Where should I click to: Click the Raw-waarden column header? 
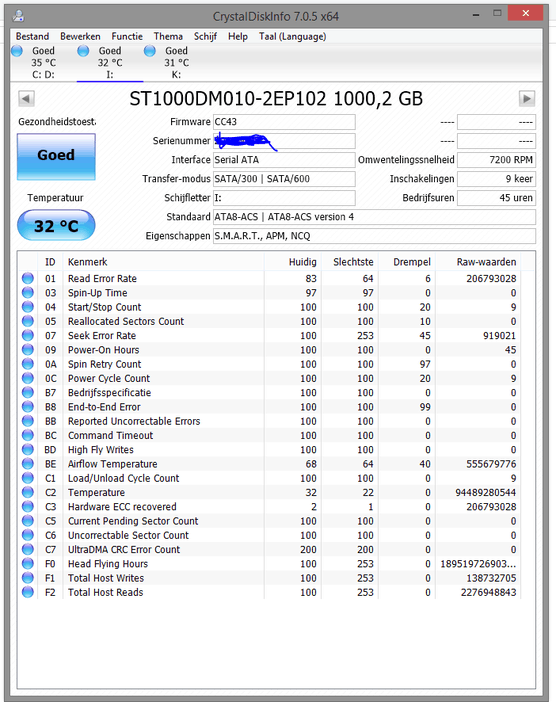[x=478, y=262]
